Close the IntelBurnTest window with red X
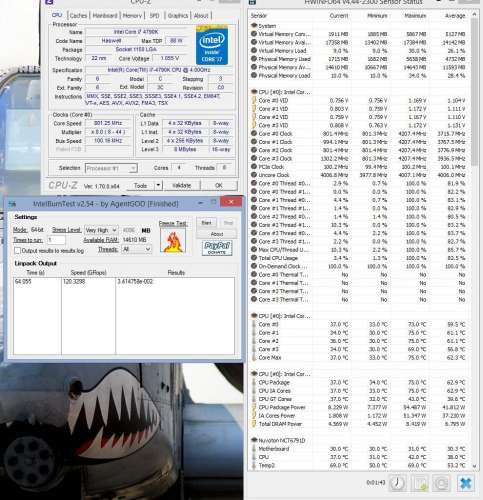The height and width of the screenshot is (500, 483). [231, 202]
